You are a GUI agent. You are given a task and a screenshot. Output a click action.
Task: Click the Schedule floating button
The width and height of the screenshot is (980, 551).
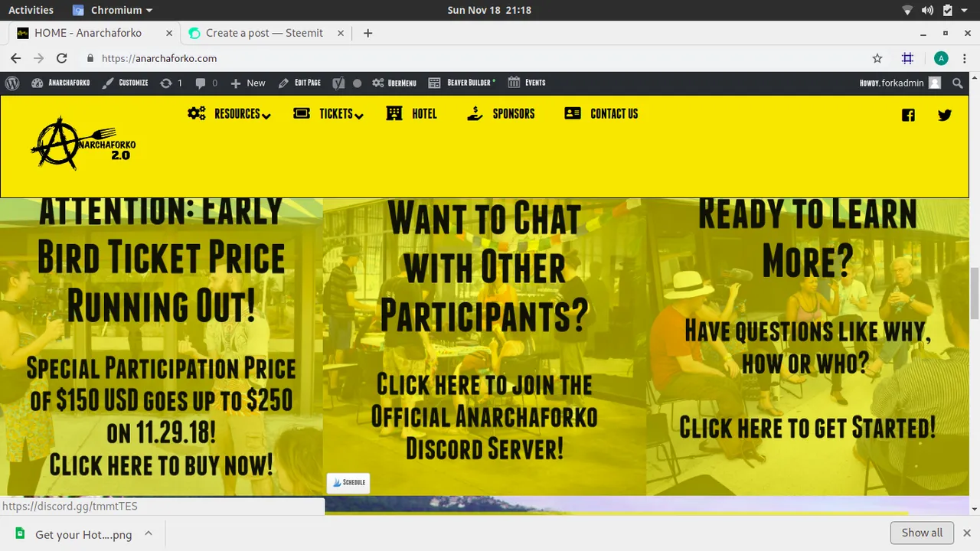(348, 483)
